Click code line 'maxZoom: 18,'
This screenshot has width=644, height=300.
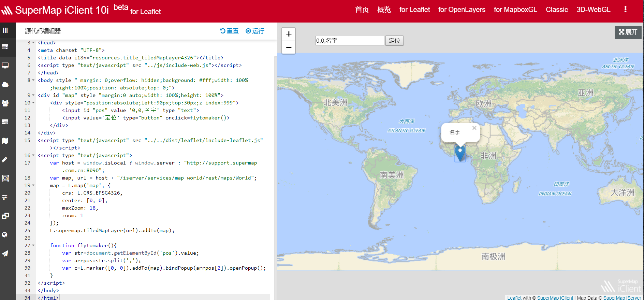tap(80, 208)
